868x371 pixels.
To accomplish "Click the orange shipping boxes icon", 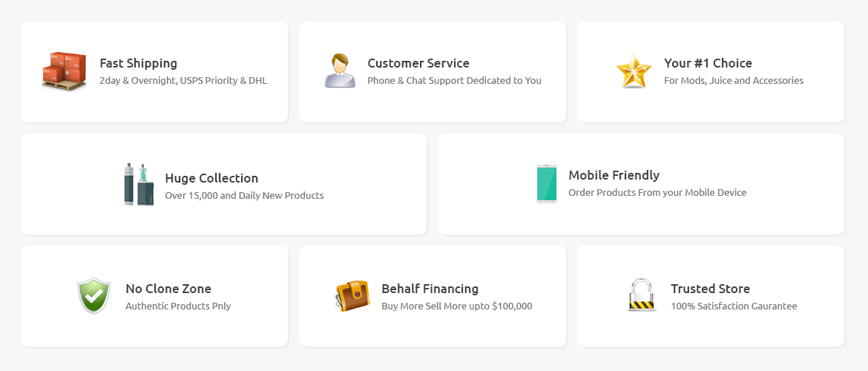I will 65,71.
